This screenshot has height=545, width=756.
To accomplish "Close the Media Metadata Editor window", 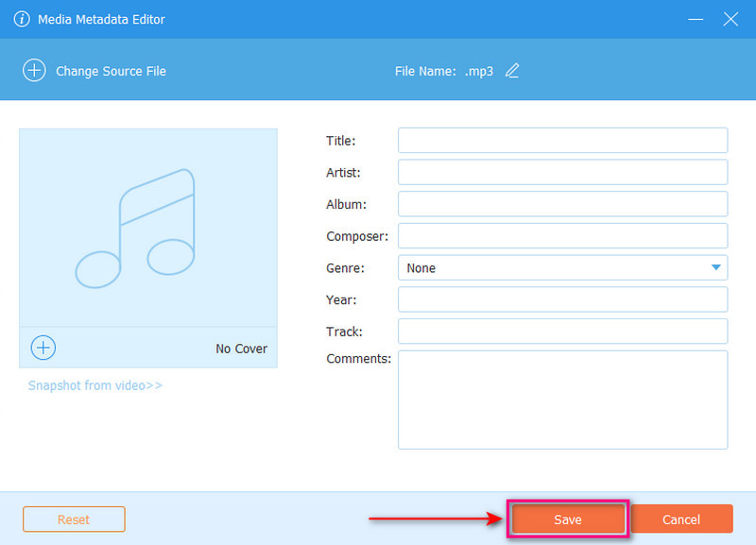I will coord(730,19).
